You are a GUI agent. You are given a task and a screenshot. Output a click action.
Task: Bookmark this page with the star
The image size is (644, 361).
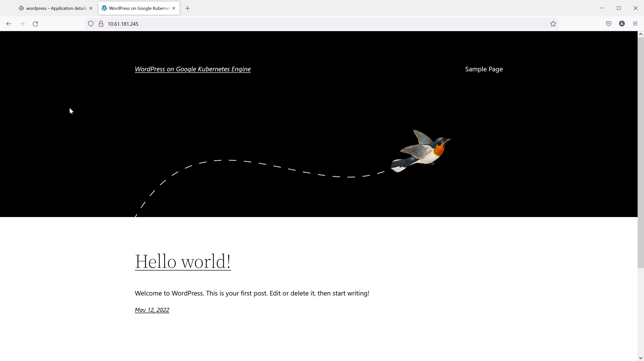point(553,24)
